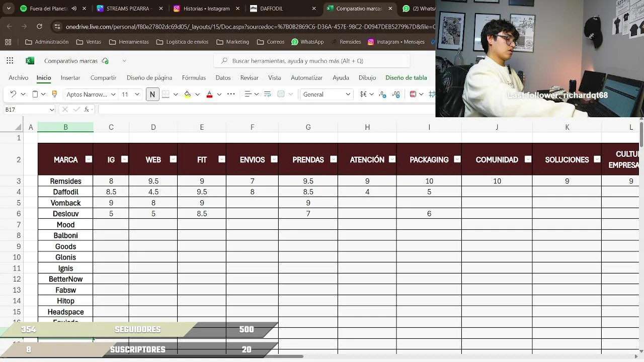This screenshot has height=362, width=644.
Task: Select the Format Painter brush
Action: click(x=55, y=94)
